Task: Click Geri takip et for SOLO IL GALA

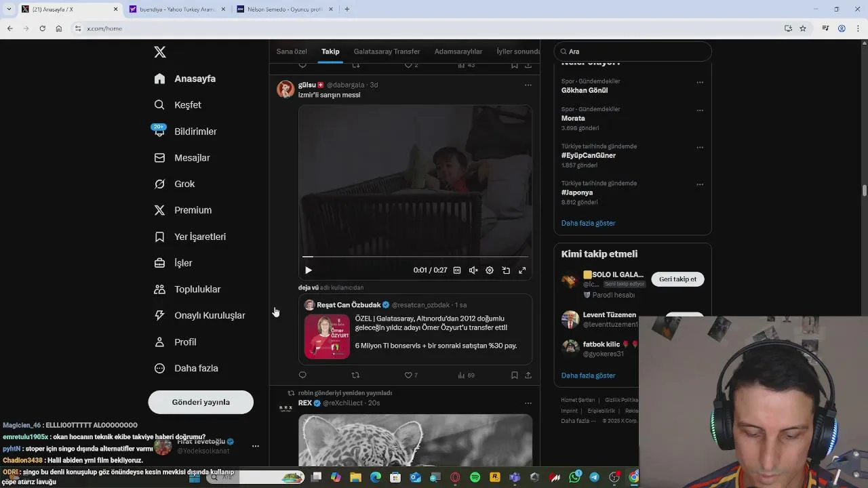Action: (677, 279)
